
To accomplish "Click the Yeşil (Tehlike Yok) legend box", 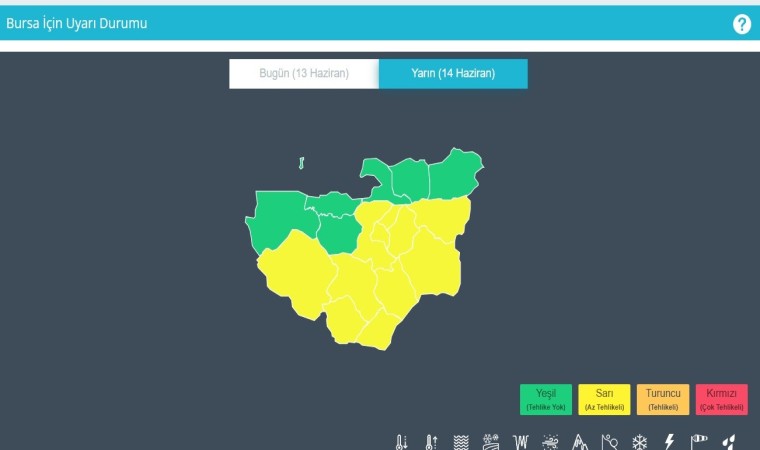I will 546,400.
